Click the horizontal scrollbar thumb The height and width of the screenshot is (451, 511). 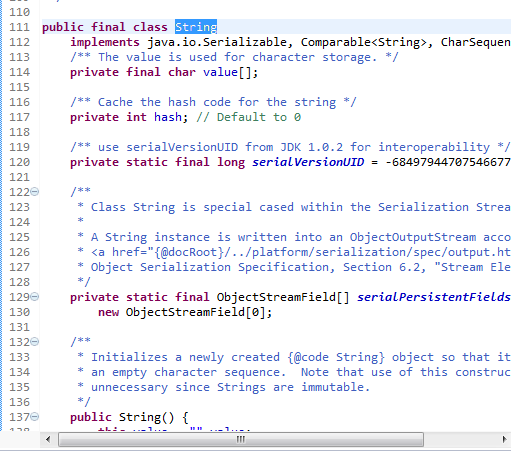[x=241, y=439]
